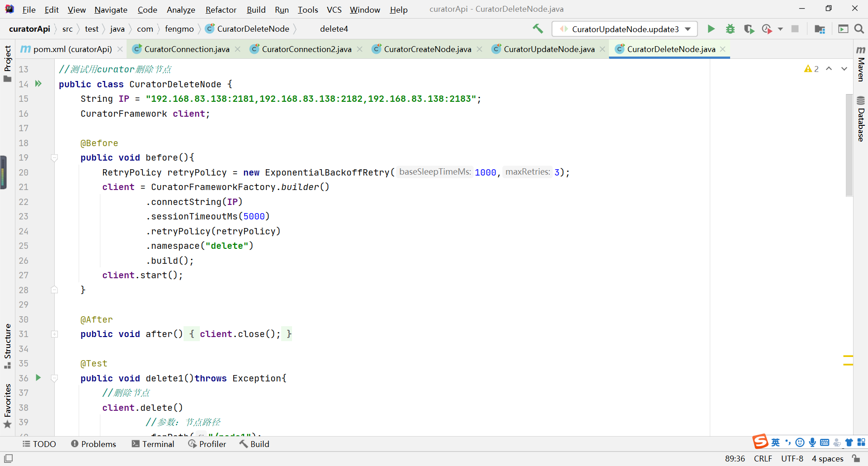Close the CuratorDeleteNode.java tab

723,49
